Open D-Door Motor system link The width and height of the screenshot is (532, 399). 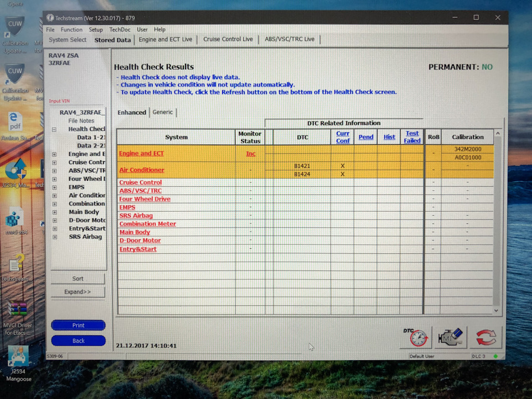[x=140, y=240]
